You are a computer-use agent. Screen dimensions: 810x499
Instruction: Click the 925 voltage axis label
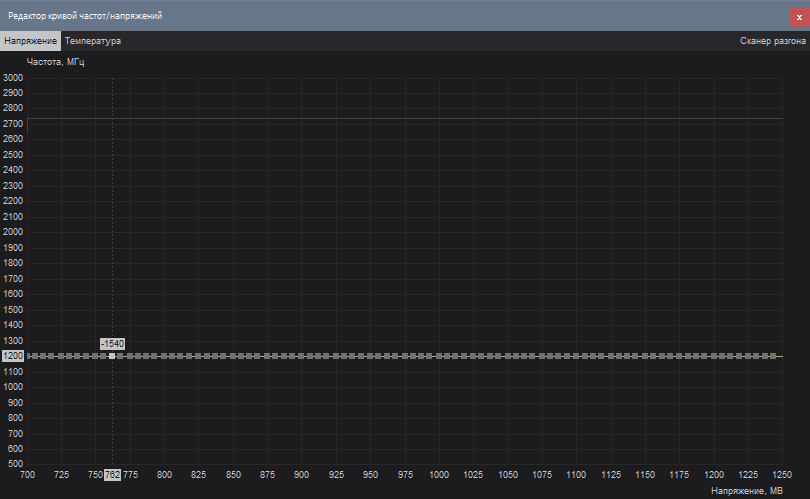pos(336,475)
